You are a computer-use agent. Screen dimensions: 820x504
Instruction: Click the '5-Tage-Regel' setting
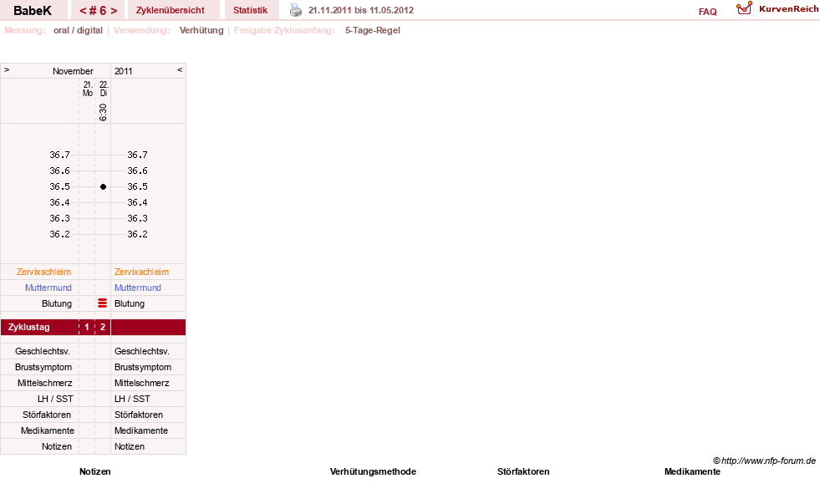tap(372, 30)
